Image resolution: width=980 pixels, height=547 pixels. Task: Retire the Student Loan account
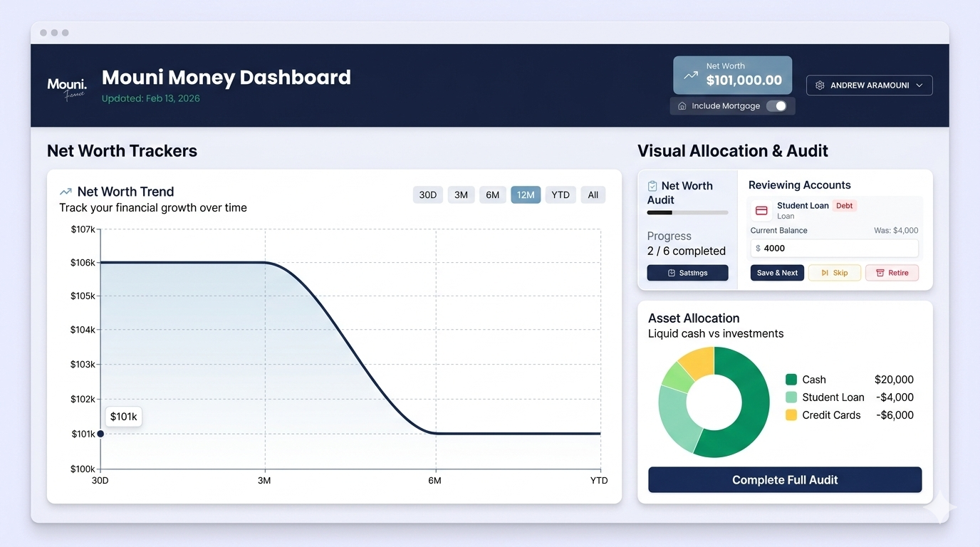click(x=892, y=273)
